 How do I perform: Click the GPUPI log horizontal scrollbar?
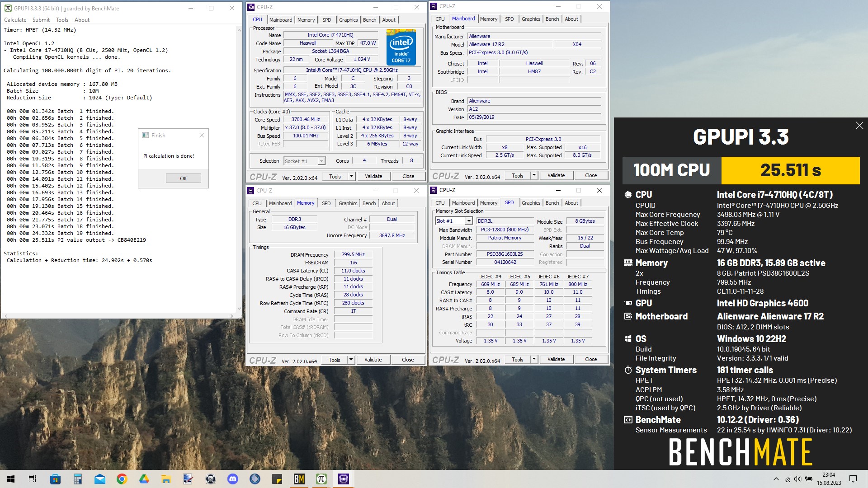118,315
